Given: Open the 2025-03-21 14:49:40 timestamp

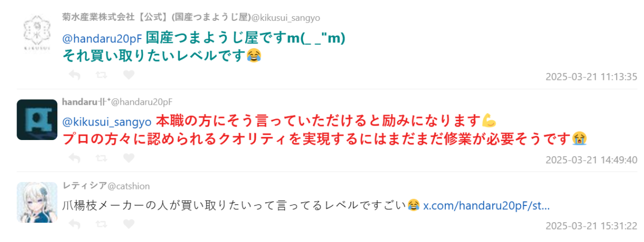Looking at the screenshot, I should click(591, 160).
